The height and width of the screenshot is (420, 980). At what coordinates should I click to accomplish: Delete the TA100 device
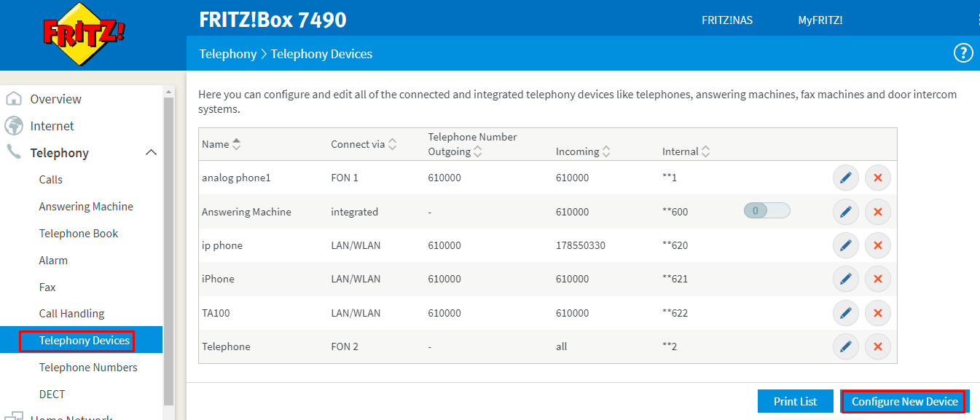click(x=878, y=313)
